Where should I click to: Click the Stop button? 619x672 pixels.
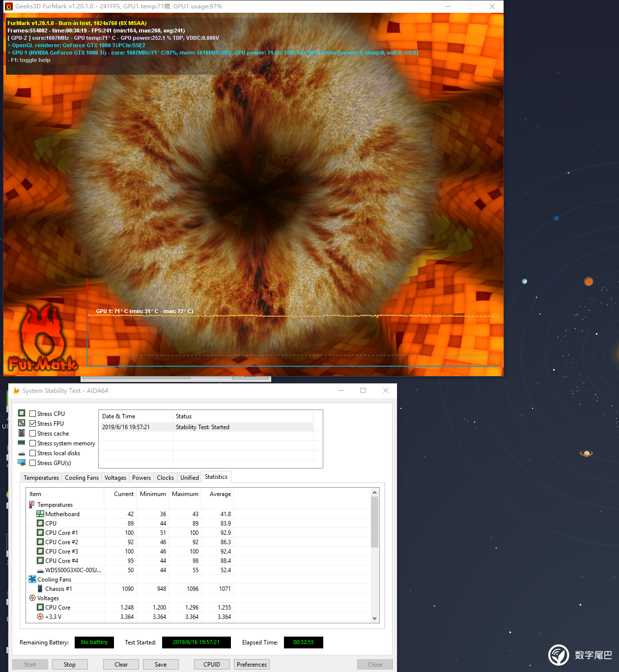70,664
